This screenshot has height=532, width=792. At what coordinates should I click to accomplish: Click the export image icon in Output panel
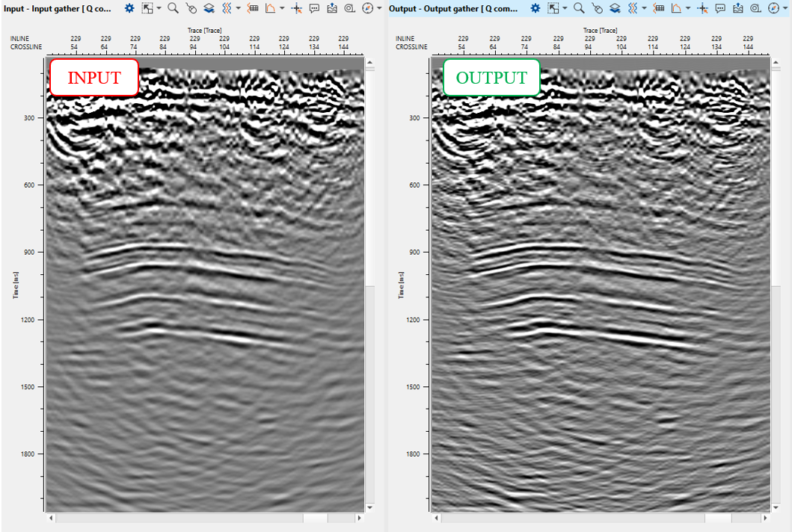737,8
